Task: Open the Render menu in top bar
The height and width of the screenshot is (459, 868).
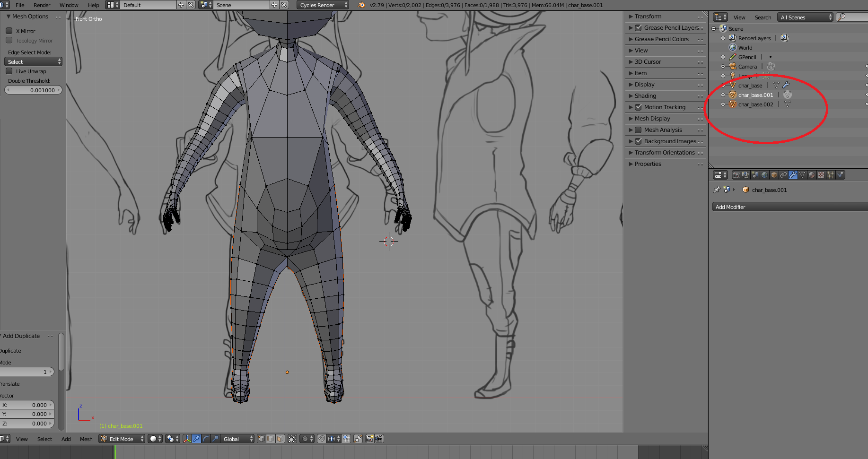Action: (42, 5)
